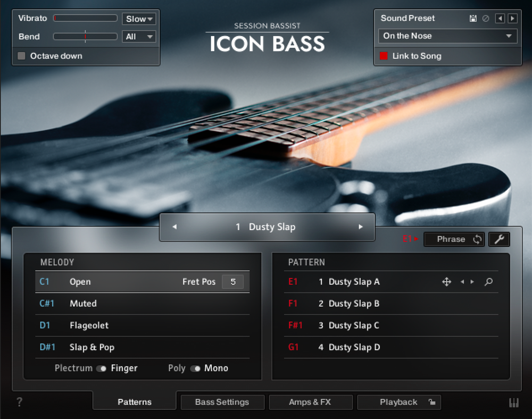Open the magnifier preview for Dusty Slap A

(488, 282)
